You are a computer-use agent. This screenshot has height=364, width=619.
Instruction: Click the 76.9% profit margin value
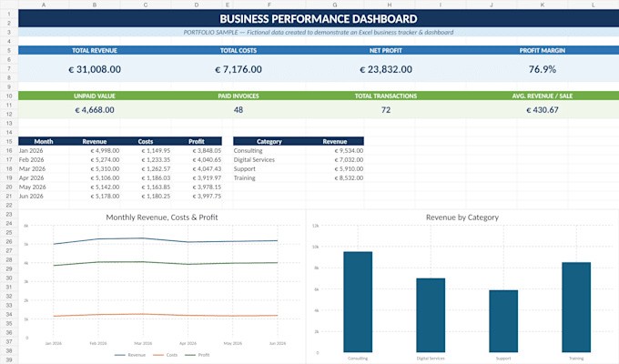coord(543,69)
